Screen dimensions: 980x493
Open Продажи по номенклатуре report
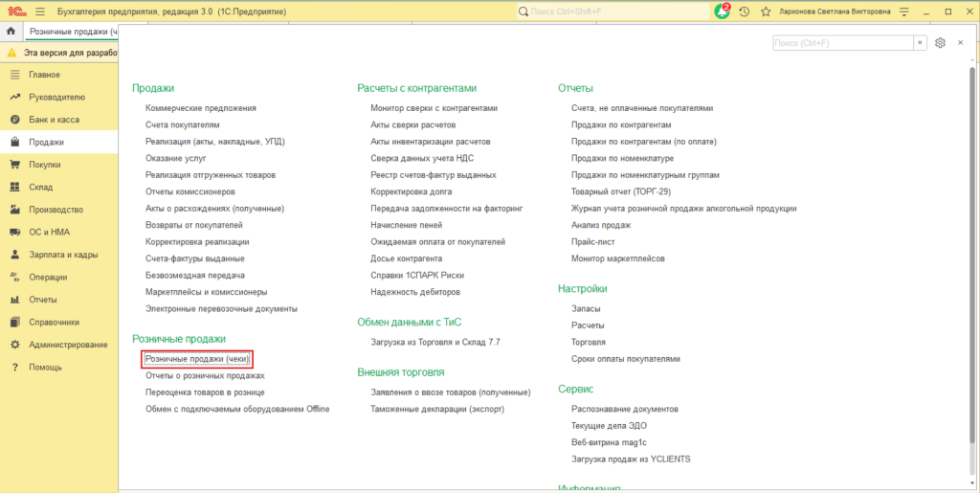pos(622,158)
